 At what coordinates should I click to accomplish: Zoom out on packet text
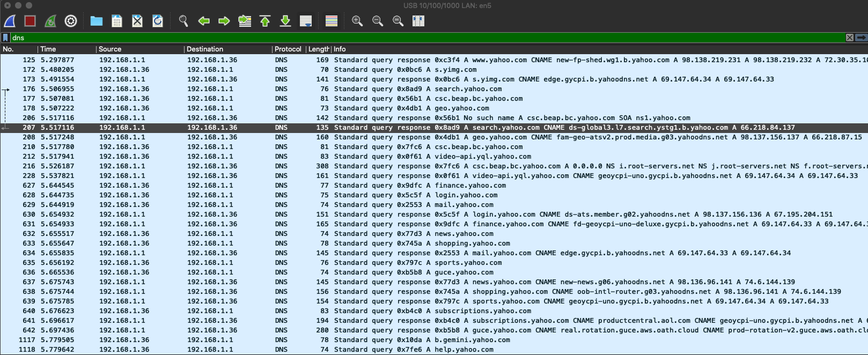pyautogui.click(x=378, y=21)
